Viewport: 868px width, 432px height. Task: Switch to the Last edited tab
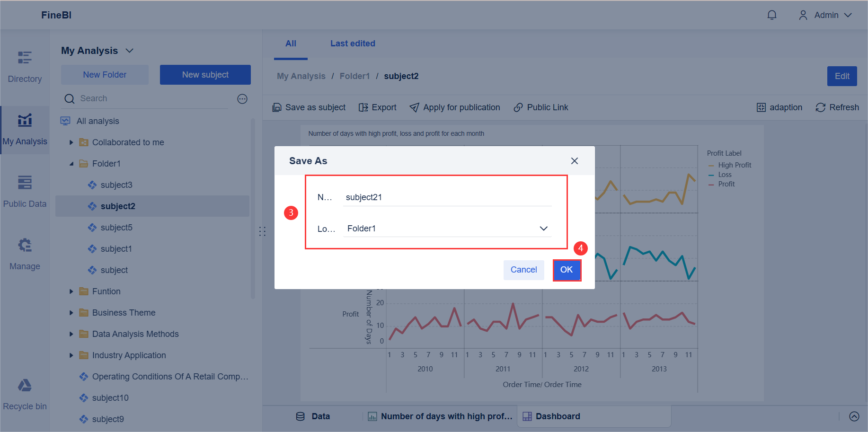(353, 44)
